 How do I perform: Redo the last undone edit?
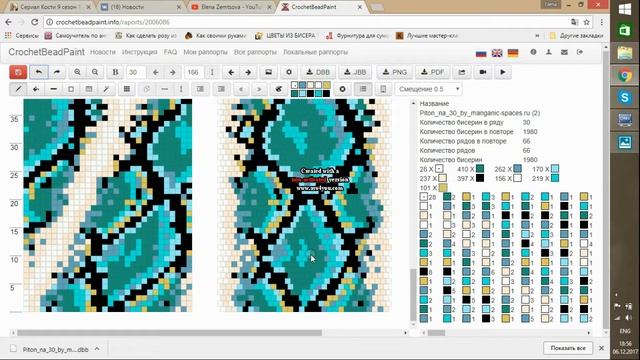click(57, 72)
